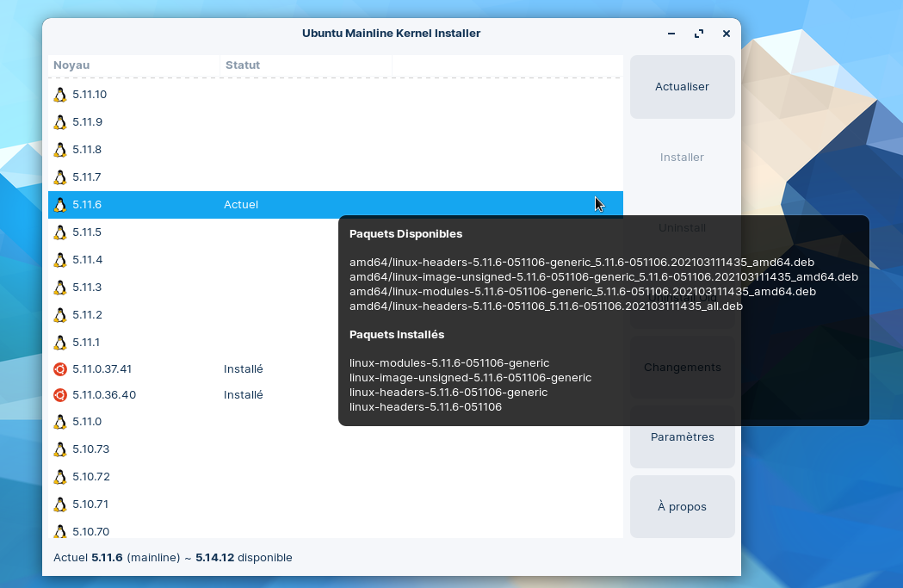Click the penguin icon for kernel 5.11.8
Image resolution: width=903 pixels, height=588 pixels.
pos(60,150)
